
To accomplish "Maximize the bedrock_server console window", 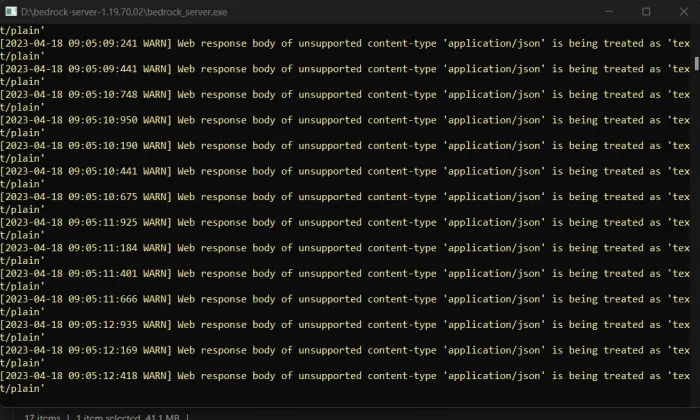I will (x=646, y=12).
